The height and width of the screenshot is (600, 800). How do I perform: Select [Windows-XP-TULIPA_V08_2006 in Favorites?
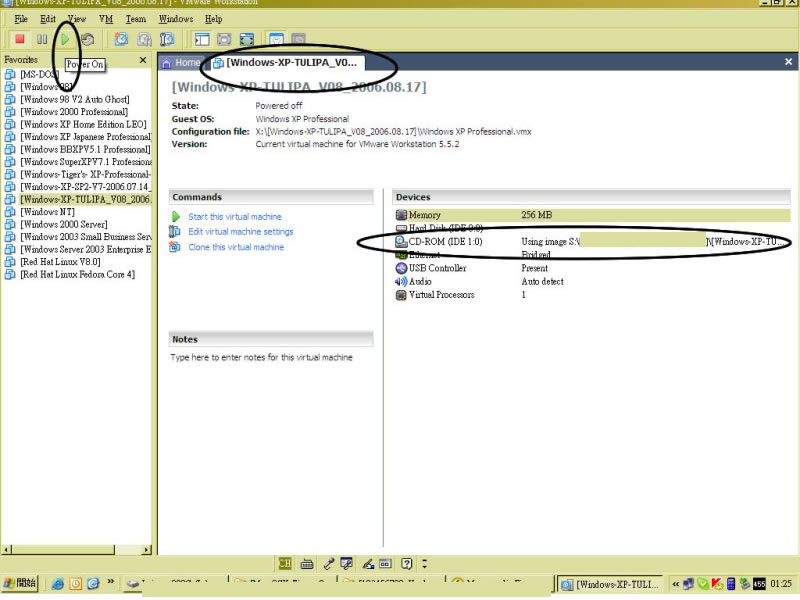[85, 199]
